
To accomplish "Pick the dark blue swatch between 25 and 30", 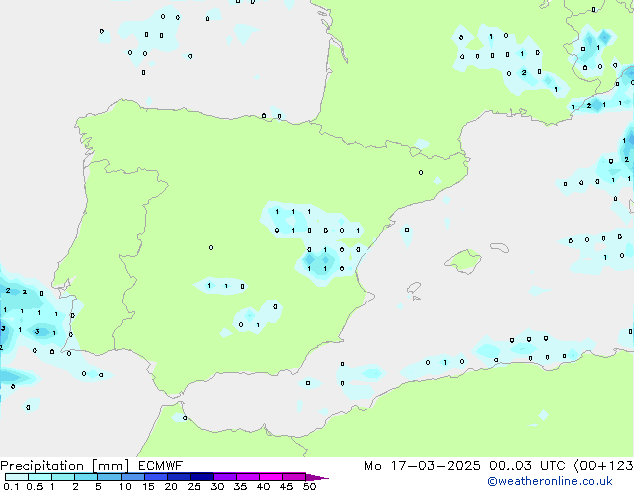I will point(201,477).
